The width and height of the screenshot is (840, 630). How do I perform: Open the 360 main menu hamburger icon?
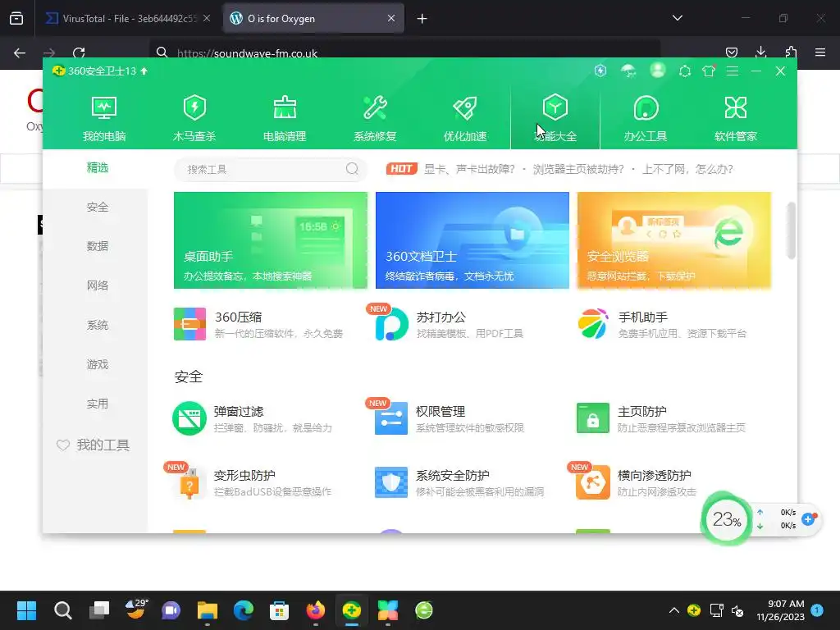(733, 71)
